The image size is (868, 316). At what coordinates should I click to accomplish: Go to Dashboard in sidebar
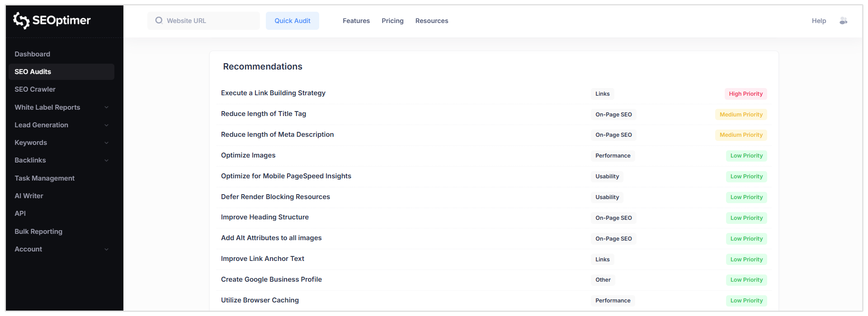pos(32,54)
